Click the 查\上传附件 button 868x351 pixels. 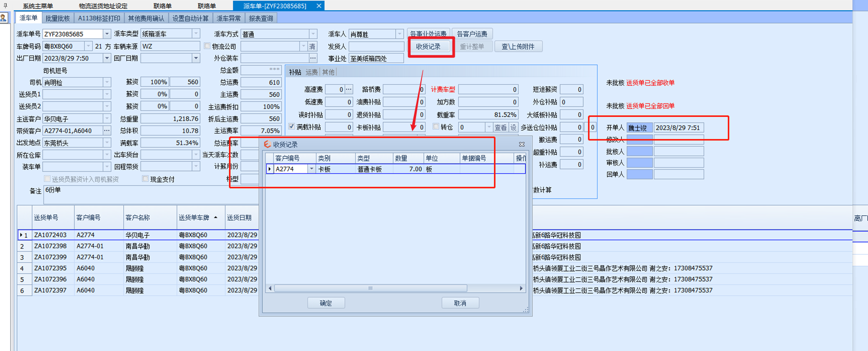point(518,47)
